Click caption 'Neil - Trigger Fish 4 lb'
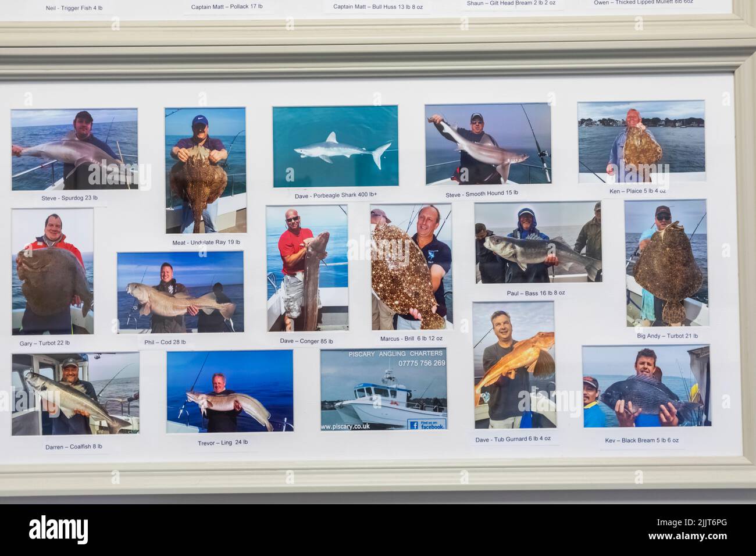 pyautogui.click(x=74, y=8)
